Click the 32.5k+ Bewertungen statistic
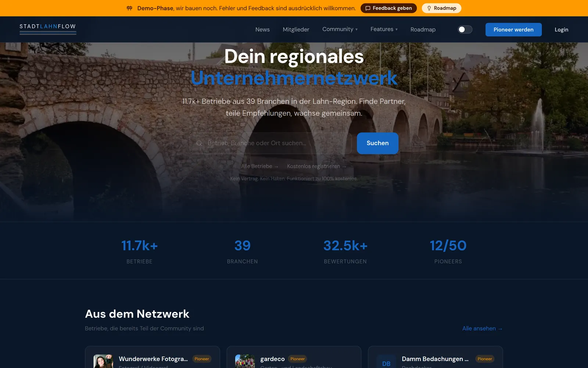 (345, 251)
